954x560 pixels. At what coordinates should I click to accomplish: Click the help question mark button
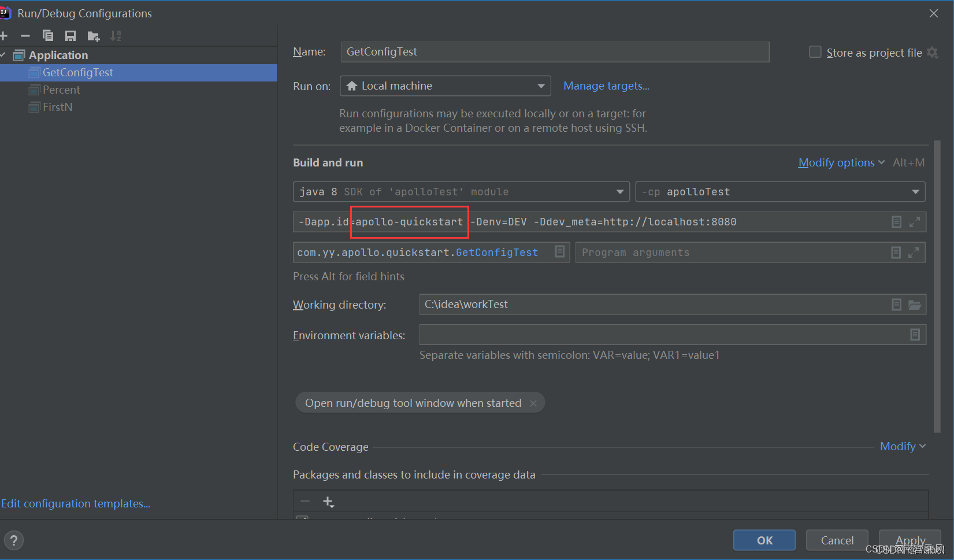pyautogui.click(x=14, y=540)
